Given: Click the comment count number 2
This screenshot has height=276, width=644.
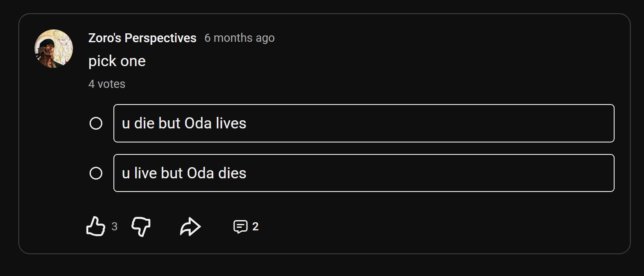Looking at the screenshot, I should [x=255, y=227].
